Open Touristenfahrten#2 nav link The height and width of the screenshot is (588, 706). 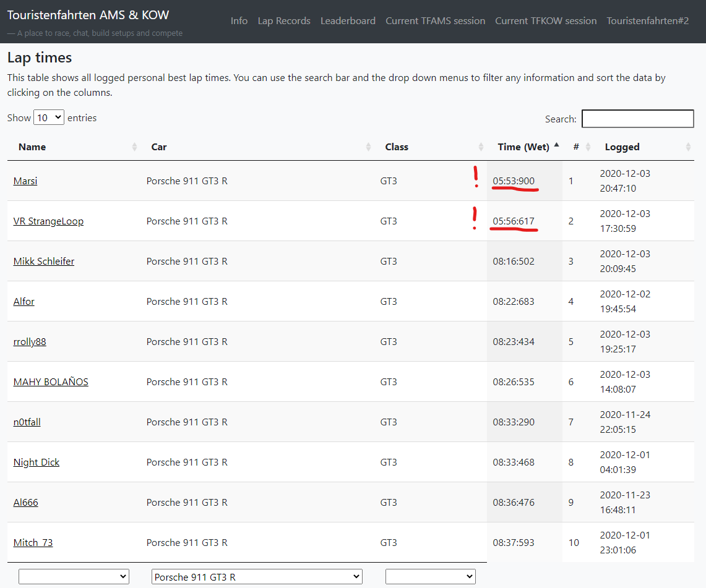647,21
